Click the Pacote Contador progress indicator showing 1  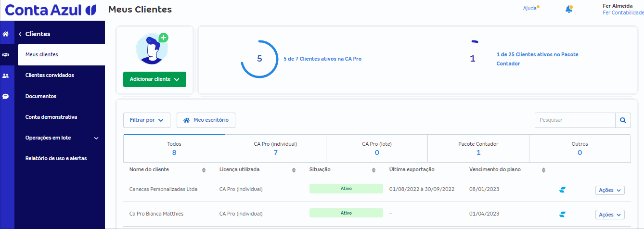point(473,59)
